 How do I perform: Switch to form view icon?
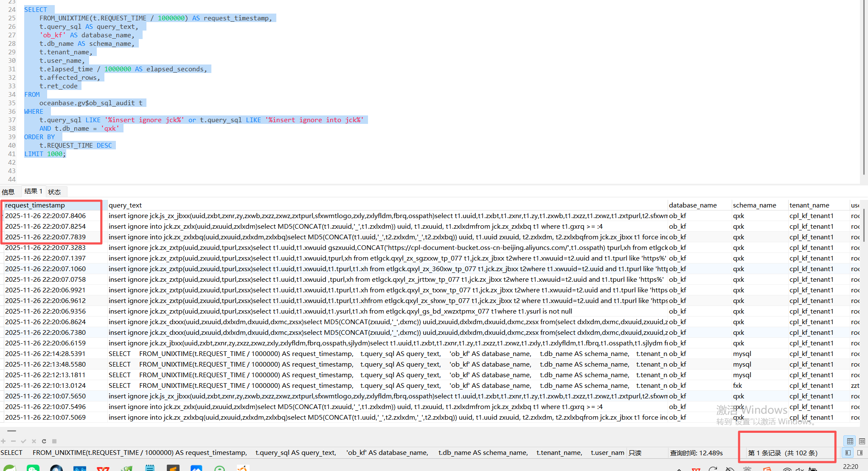pos(862,441)
